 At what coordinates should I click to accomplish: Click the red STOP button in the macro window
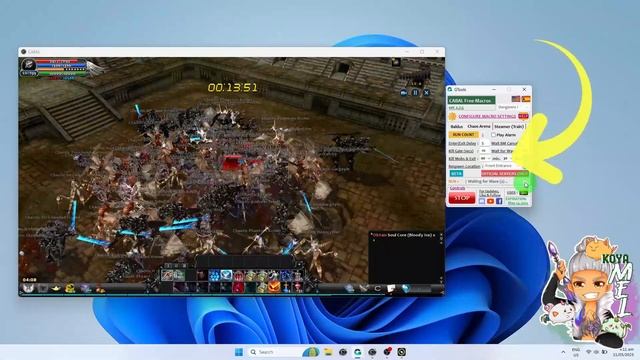462,198
